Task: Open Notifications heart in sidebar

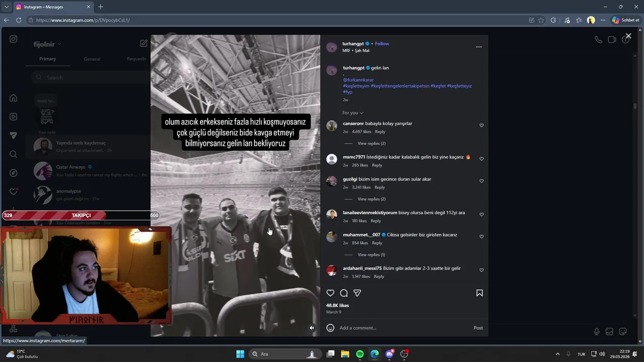Action: point(14,192)
